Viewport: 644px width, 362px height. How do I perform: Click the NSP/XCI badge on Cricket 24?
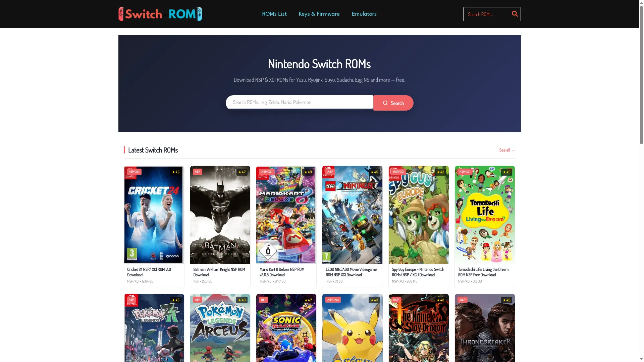click(x=134, y=172)
